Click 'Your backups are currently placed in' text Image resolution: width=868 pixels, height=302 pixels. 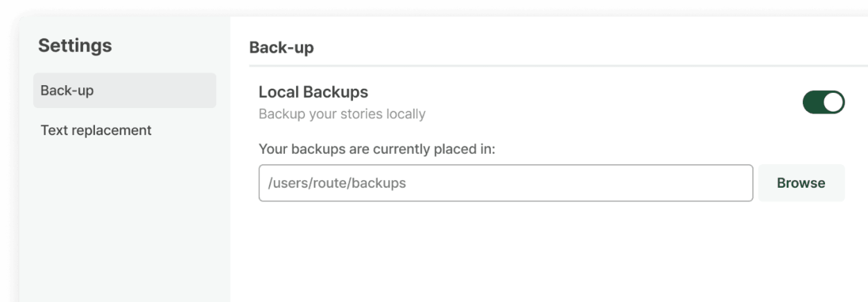tap(377, 149)
